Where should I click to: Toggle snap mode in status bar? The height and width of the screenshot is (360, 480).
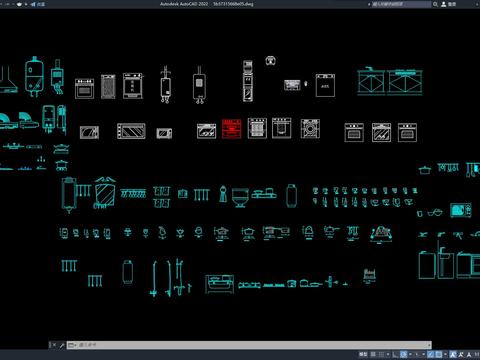point(381,354)
